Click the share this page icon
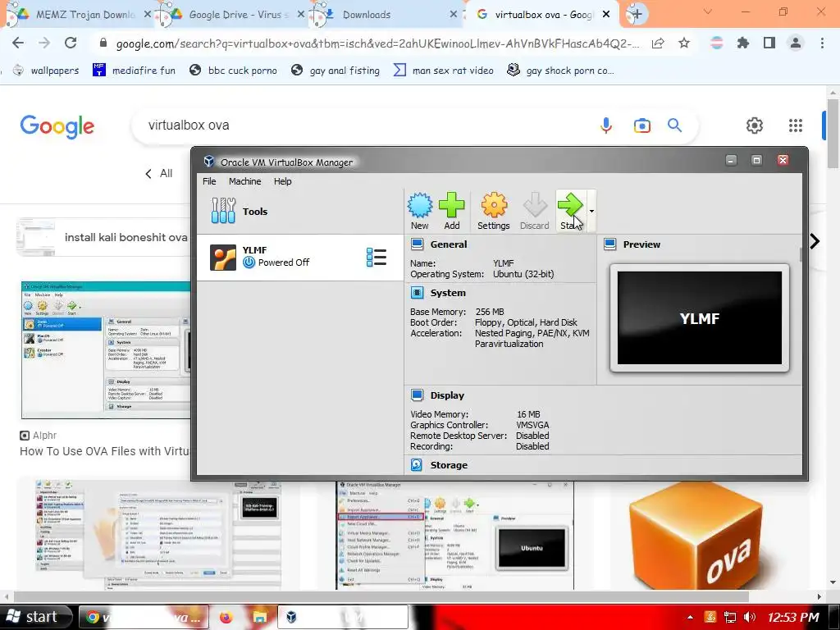 [658, 43]
